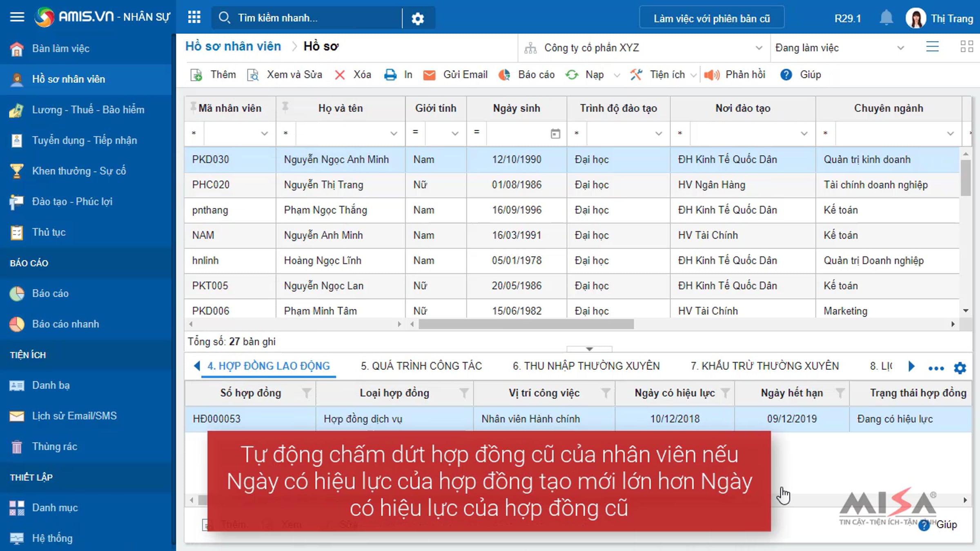Open Mã nhân viên filter dropdown
Screen dimensions: 980x551
pyautogui.click(x=264, y=133)
